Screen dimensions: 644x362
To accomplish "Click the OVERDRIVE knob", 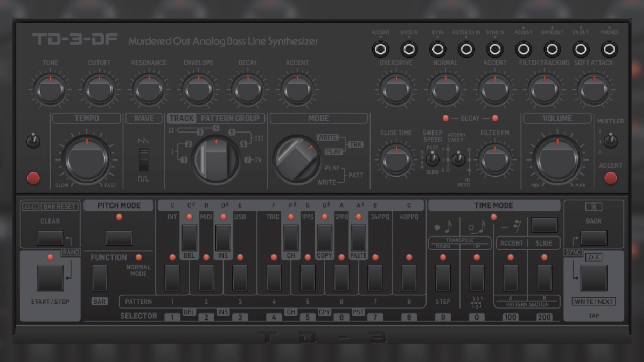I will pyautogui.click(x=396, y=89).
